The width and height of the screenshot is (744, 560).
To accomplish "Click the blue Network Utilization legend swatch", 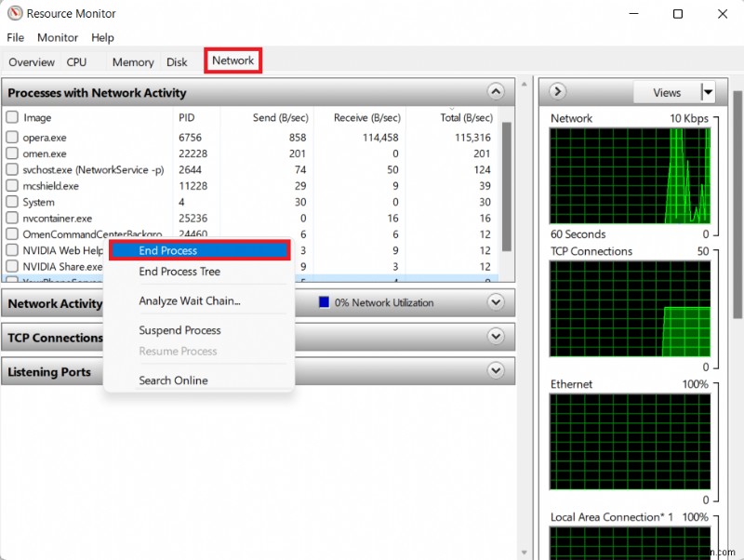I will (x=325, y=301).
